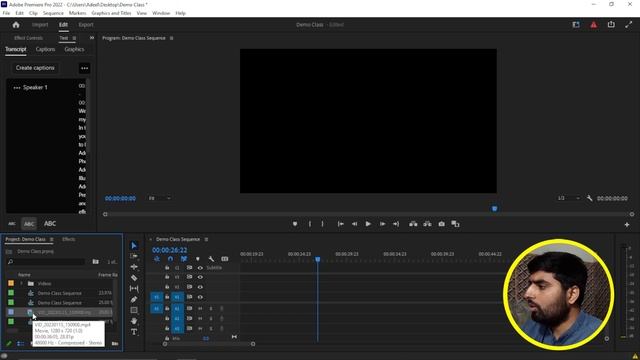Switch to the Graphics tab
The height and width of the screenshot is (360, 640).
pyautogui.click(x=74, y=49)
